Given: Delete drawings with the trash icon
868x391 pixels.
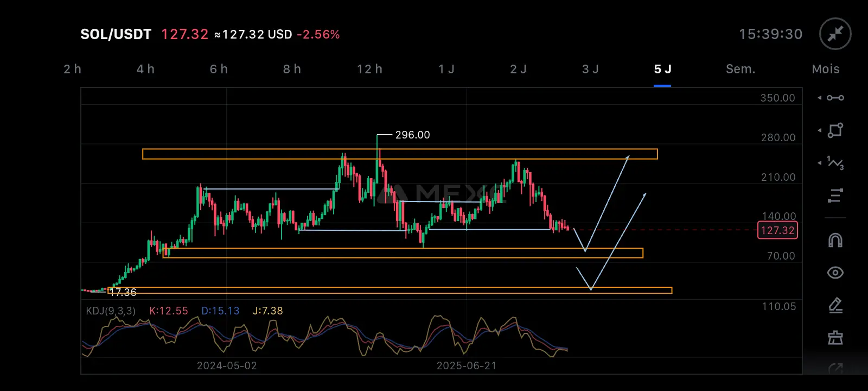Looking at the screenshot, I should (x=835, y=338).
